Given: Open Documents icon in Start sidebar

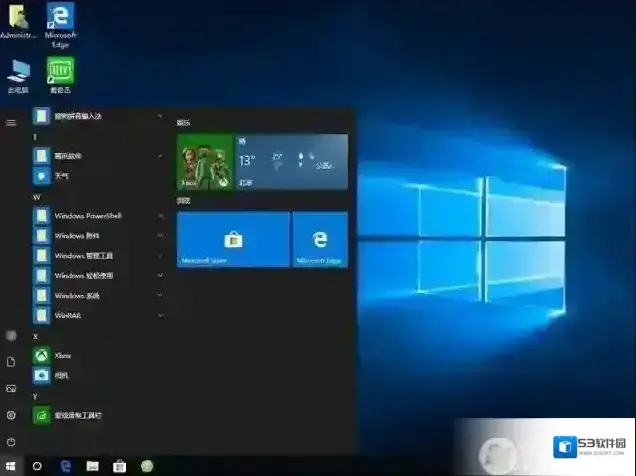Looking at the screenshot, I should (x=11, y=362).
